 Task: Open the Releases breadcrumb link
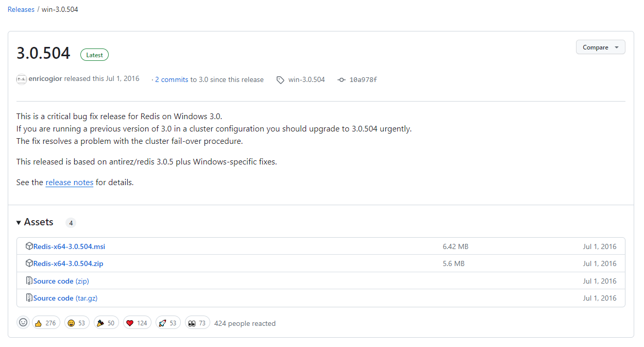click(21, 9)
